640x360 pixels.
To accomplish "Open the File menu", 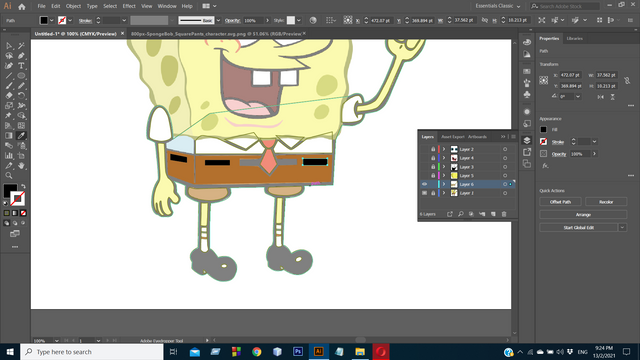I will tap(42, 6).
